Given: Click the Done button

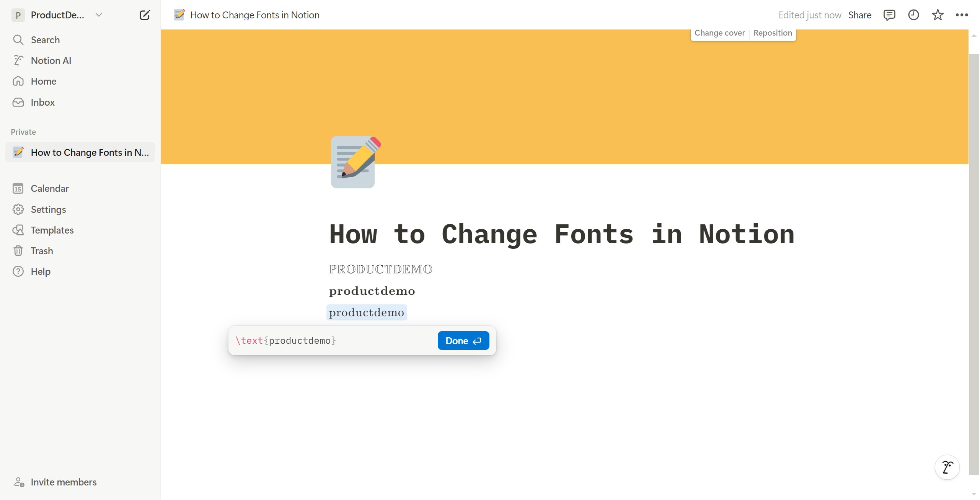Looking at the screenshot, I should (463, 340).
